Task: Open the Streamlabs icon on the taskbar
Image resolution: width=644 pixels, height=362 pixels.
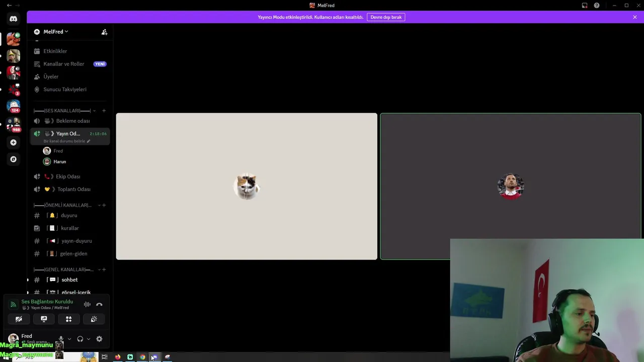Action: (130, 357)
